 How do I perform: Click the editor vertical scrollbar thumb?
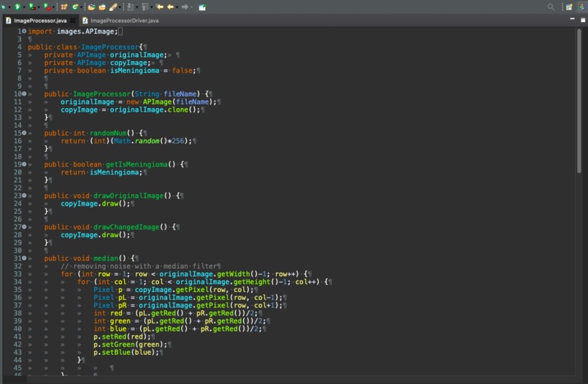click(579, 101)
